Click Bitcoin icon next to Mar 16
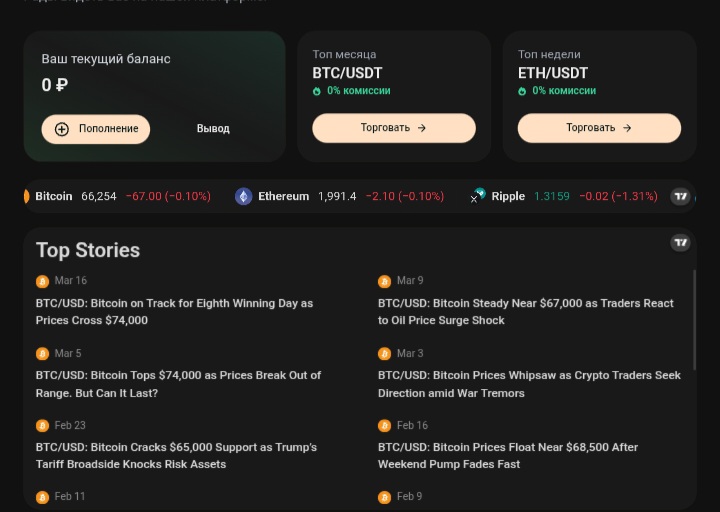The height and width of the screenshot is (512, 720). click(x=42, y=282)
